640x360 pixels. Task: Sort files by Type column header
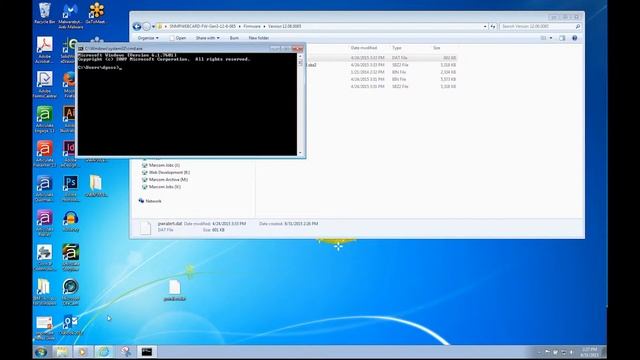pos(397,48)
